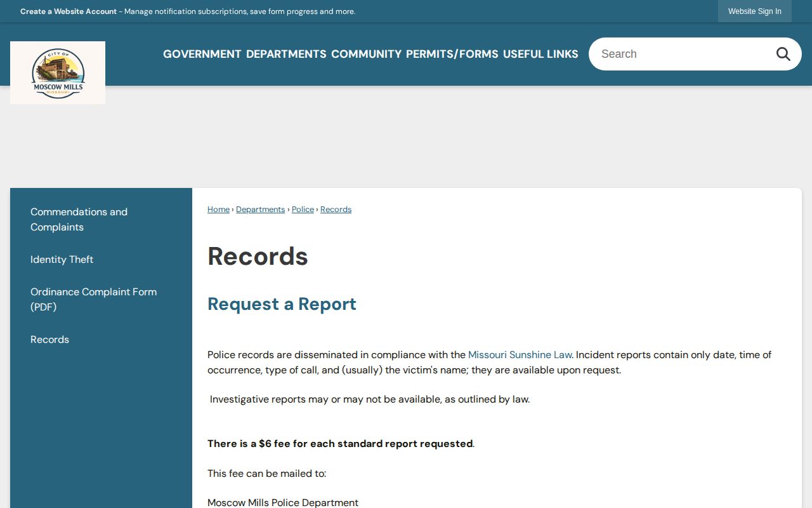
Task: Open the Community menu
Action: pos(366,54)
